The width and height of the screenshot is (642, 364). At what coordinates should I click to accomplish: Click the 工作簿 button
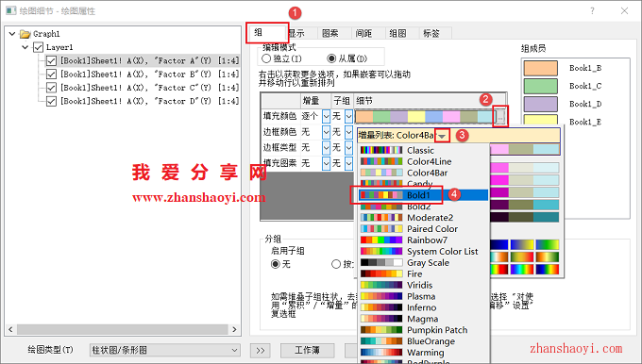pos(308,351)
